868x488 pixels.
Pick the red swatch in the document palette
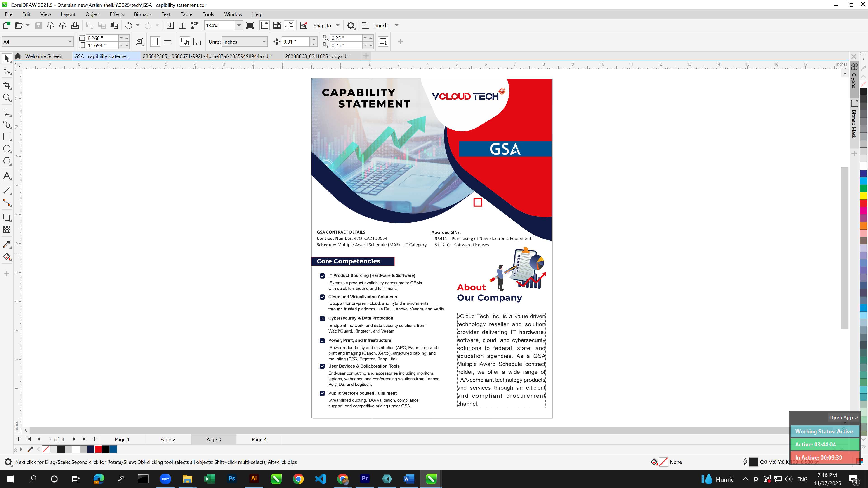click(98, 449)
